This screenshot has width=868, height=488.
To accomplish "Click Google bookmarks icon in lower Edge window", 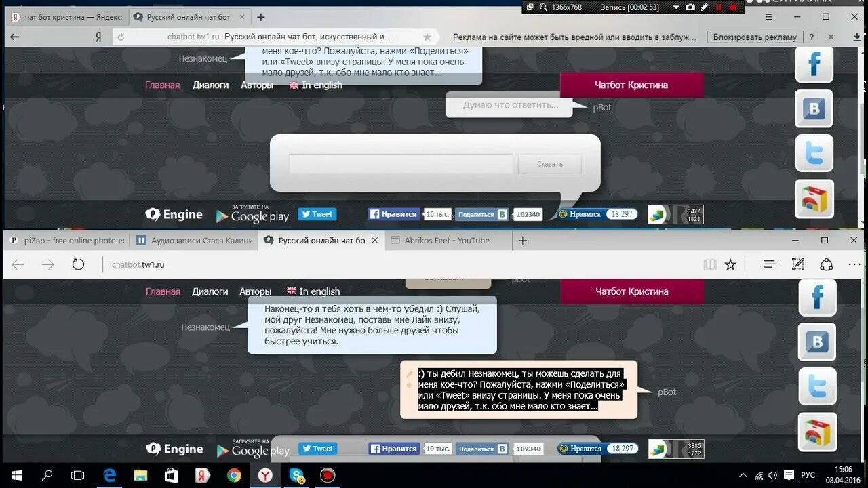I will click(x=817, y=432).
